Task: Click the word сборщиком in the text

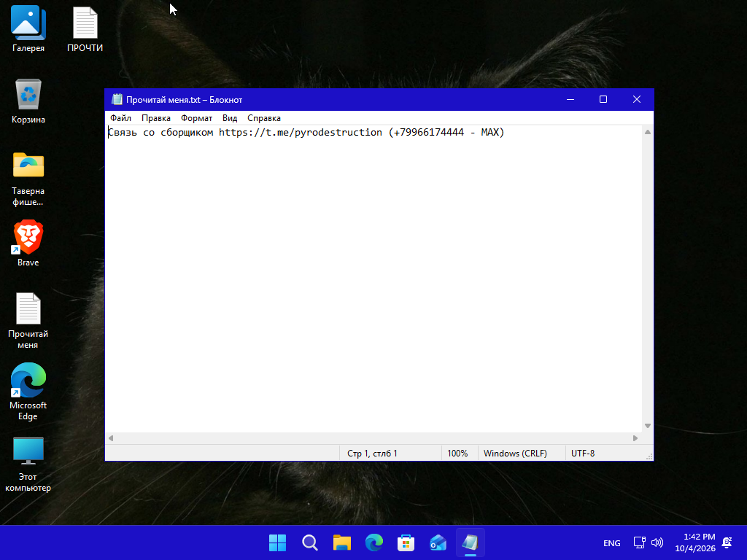Action: tap(187, 133)
